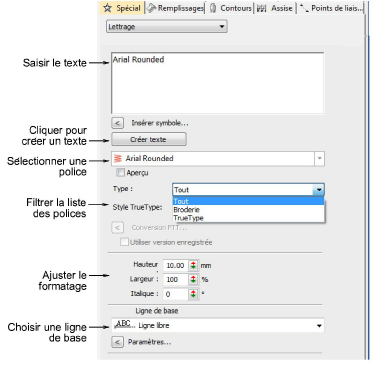Click the Italique angle field
376x373 pixels.
(x=176, y=294)
